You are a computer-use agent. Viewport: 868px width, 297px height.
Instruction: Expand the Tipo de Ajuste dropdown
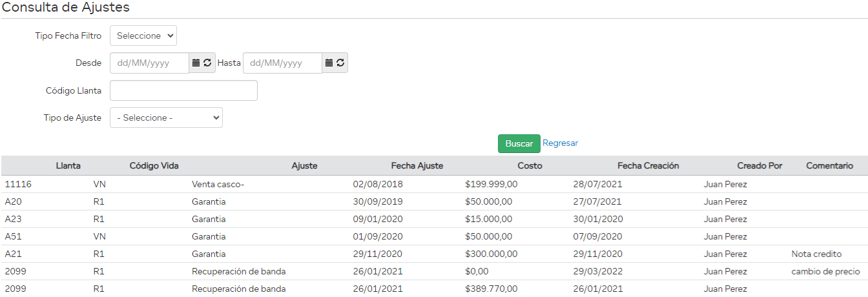166,118
